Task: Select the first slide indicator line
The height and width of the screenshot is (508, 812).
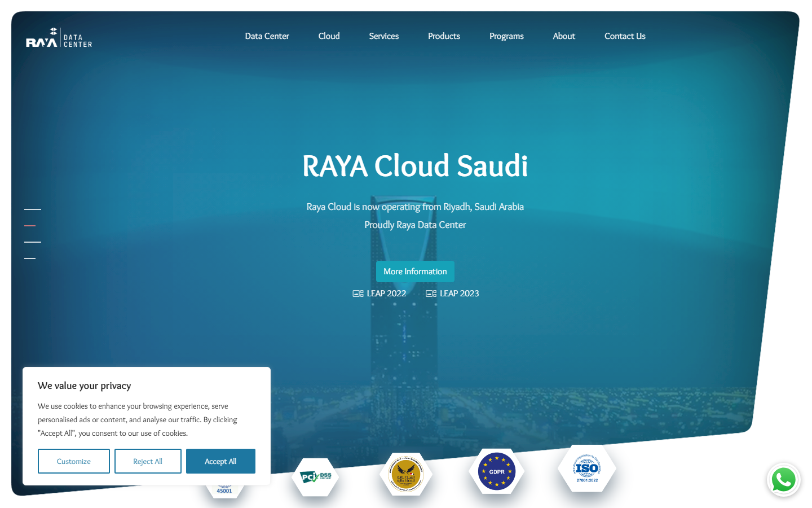Action: click(x=33, y=209)
